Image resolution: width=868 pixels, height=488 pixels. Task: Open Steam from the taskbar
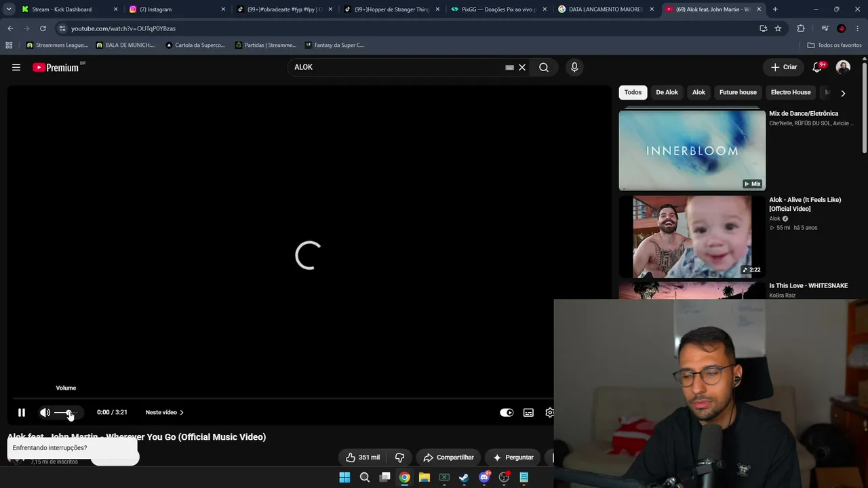click(464, 477)
